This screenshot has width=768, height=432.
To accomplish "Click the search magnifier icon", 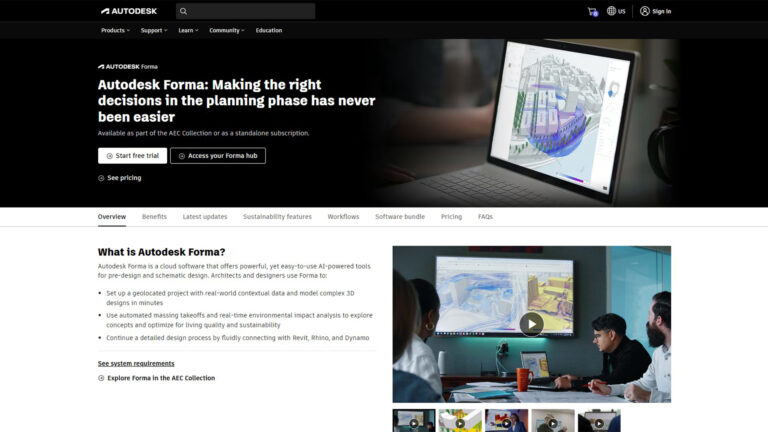I will click(183, 11).
